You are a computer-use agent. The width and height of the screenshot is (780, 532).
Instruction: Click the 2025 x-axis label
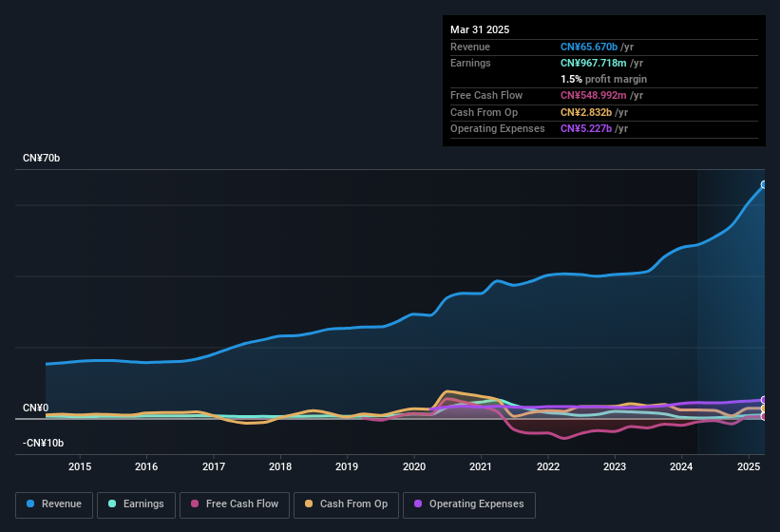point(748,466)
